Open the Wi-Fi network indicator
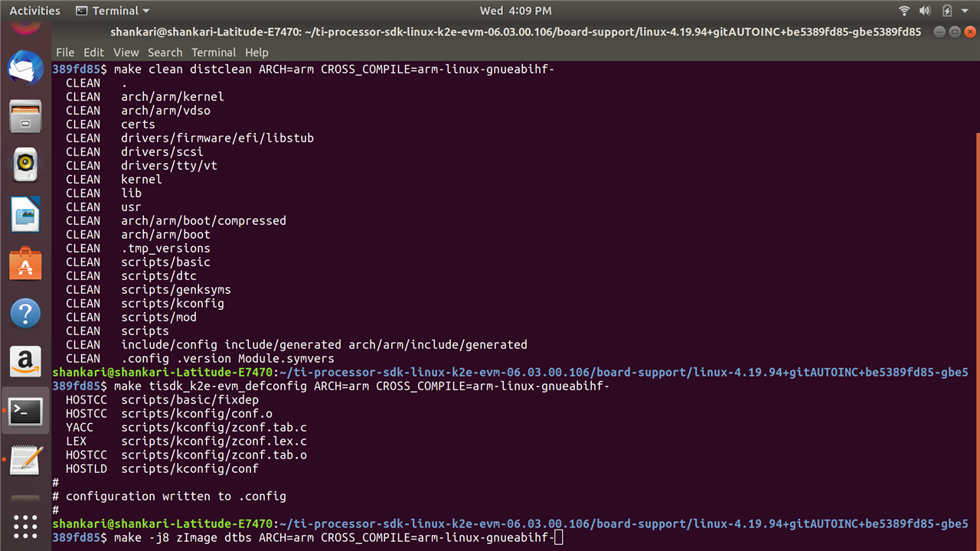Image resolution: width=980 pixels, height=551 pixels. 904,11
